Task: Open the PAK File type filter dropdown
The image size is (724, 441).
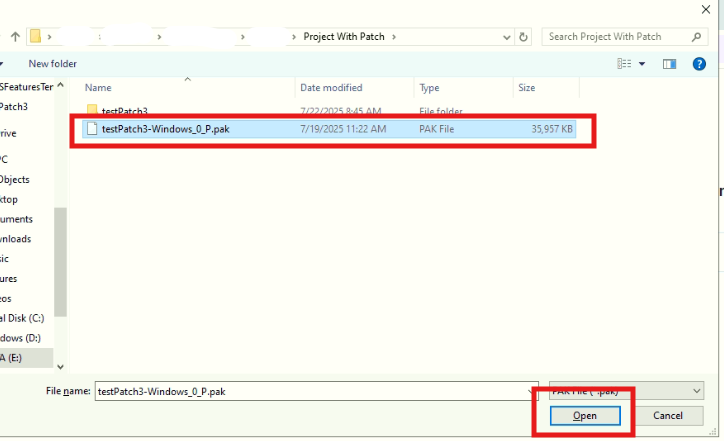Action: pos(697,391)
